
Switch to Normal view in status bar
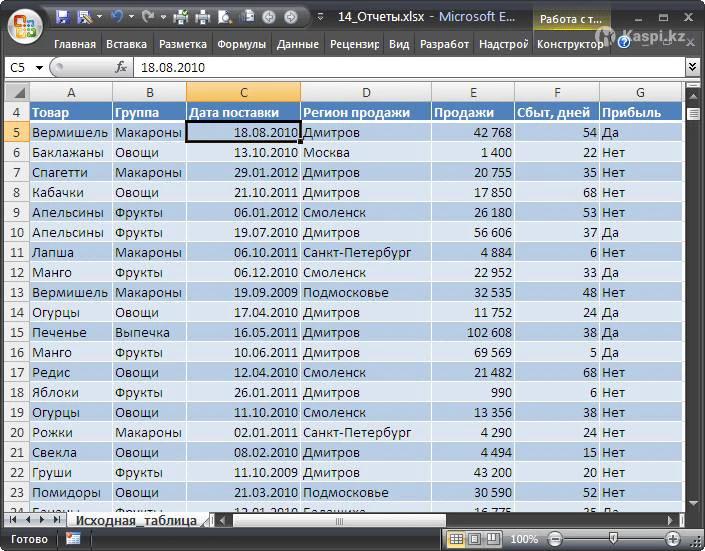point(456,539)
